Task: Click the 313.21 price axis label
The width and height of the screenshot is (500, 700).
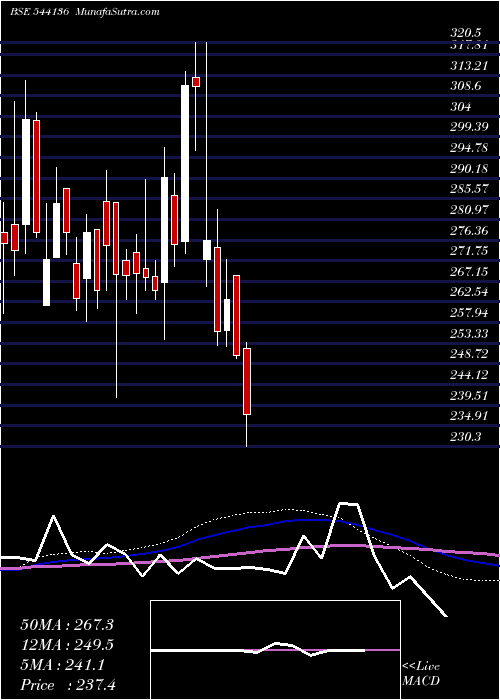Action: point(469,66)
